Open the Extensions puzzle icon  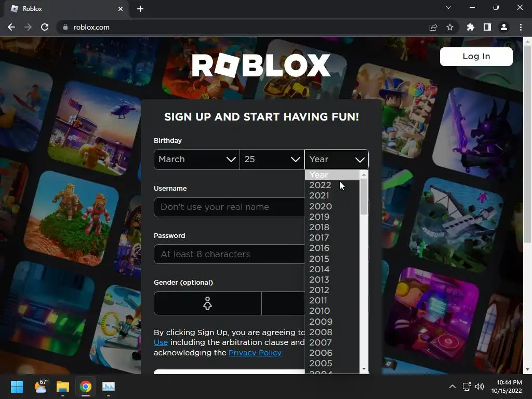pos(471,27)
